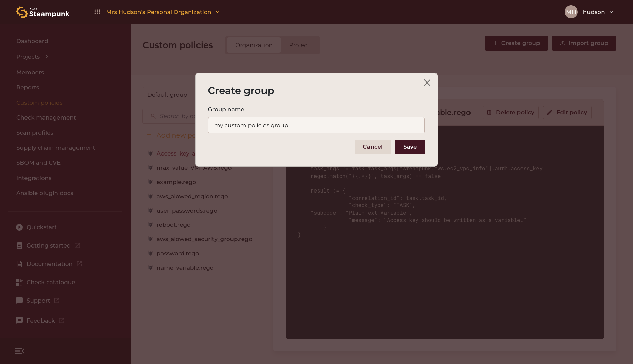The height and width of the screenshot is (364, 633).
Task: Open SBOM and CVE
Action: coord(38,163)
